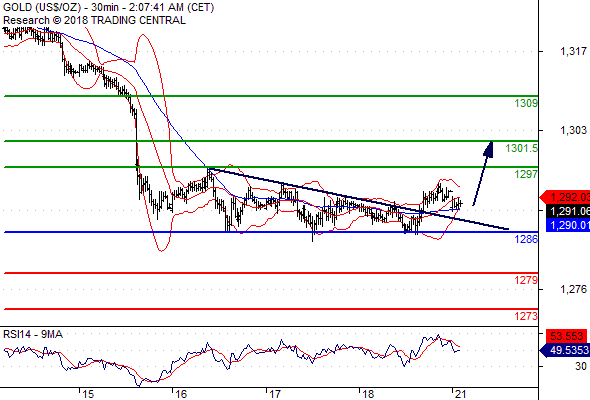Click the upward forecast arrow head
Screen dimensions: 590x400
[x=488, y=149]
